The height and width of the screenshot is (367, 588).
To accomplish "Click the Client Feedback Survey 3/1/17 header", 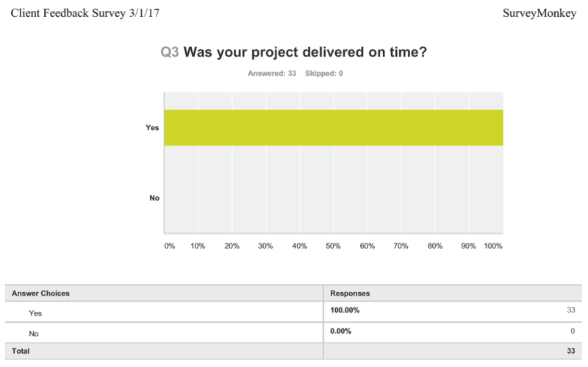I will pyautogui.click(x=85, y=13).
